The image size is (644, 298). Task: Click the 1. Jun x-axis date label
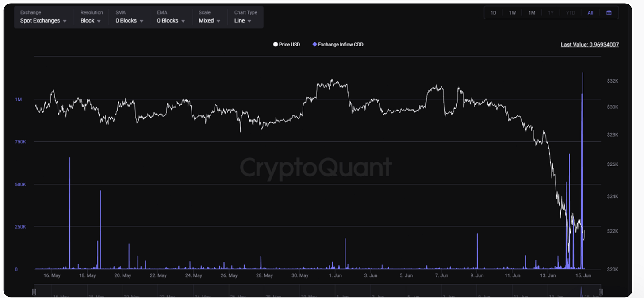pos(335,275)
